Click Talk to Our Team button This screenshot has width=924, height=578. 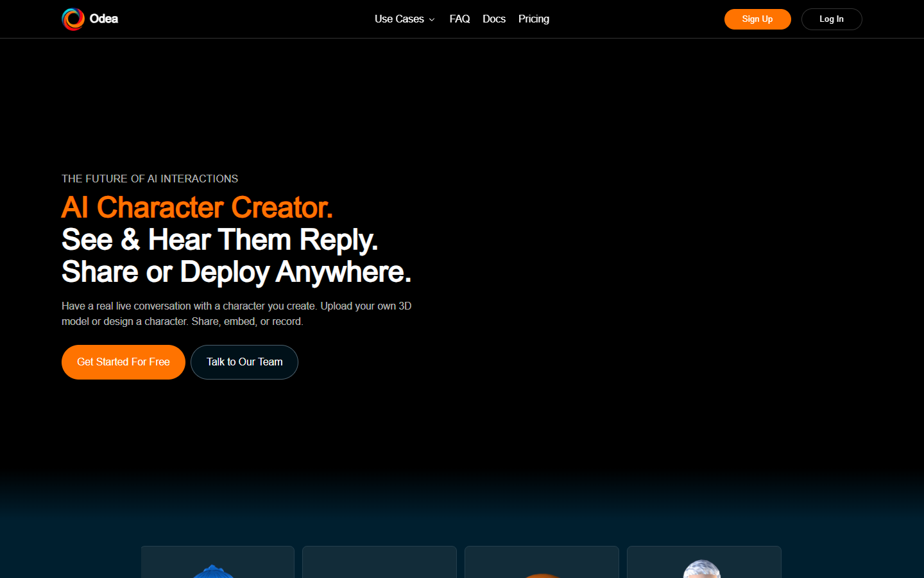pos(244,362)
